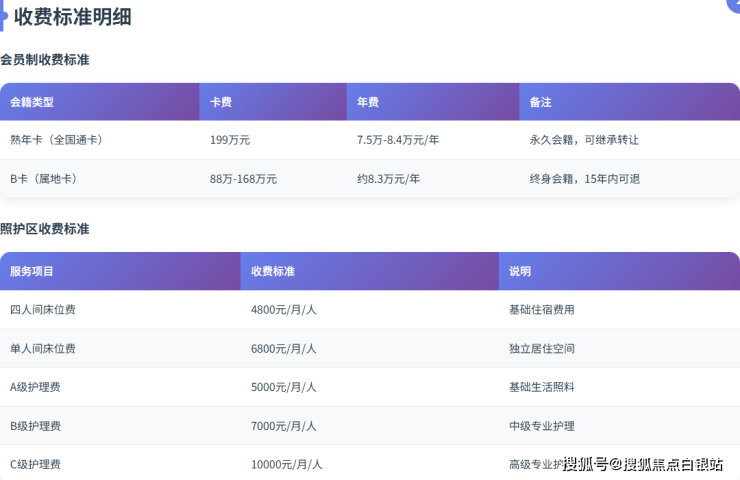Image resolution: width=740 pixels, height=480 pixels.
Task: Click the 收费标准 column header
Action: [272, 271]
